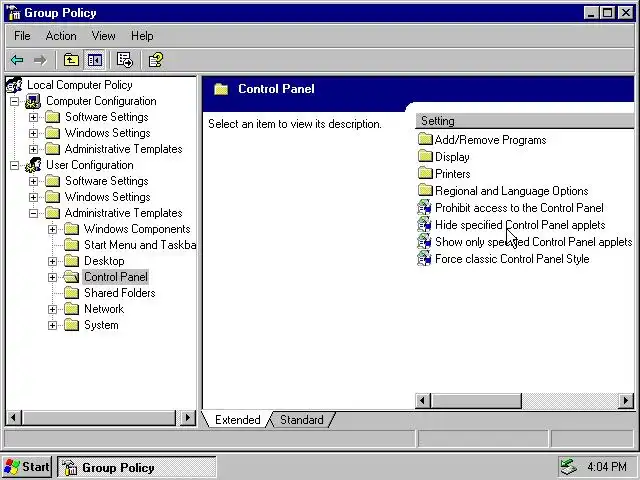Viewport: 640px width, 480px height.
Task: Expand the Windows Components tree node
Action: point(52,229)
